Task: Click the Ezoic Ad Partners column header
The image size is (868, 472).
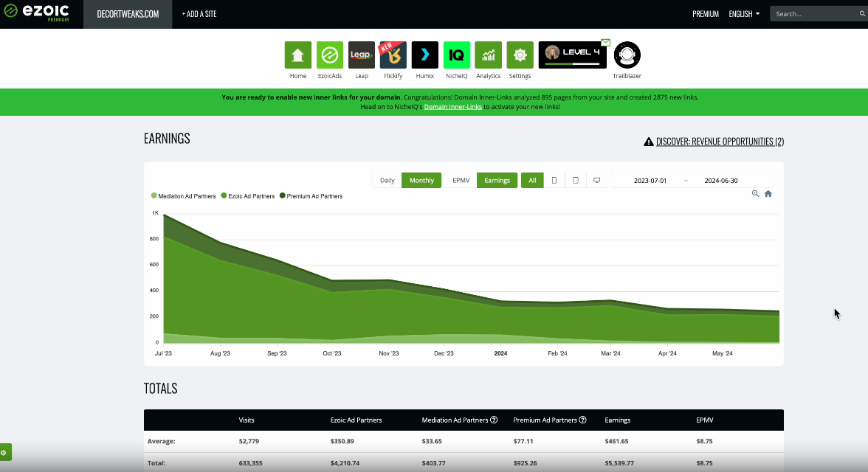Action: pyautogui.click(x=356, y=420)
